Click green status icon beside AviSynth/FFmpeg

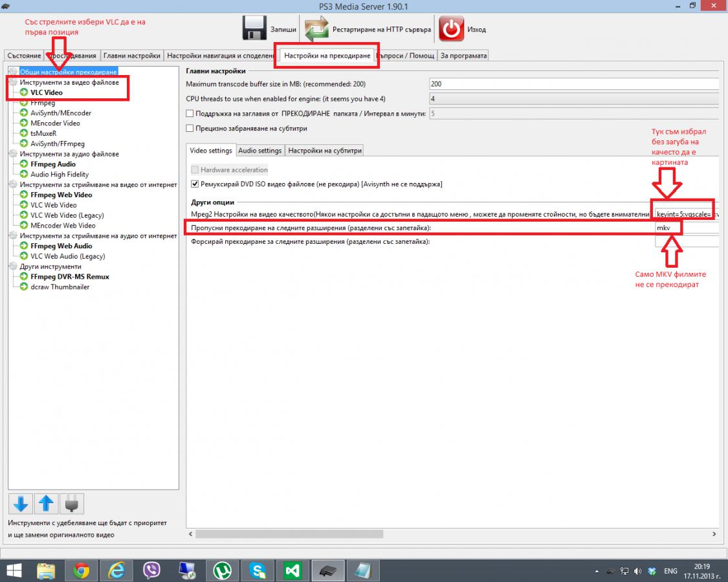(x=24, y=144)
